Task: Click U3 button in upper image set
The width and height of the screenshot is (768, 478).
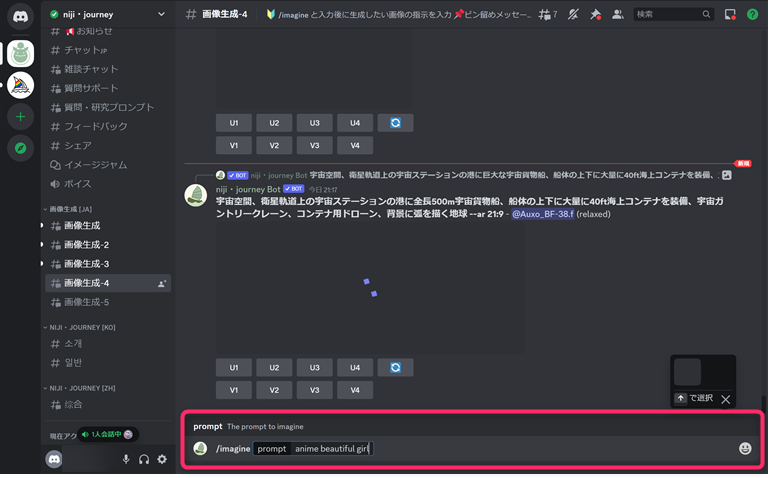Action: point(314,123)
